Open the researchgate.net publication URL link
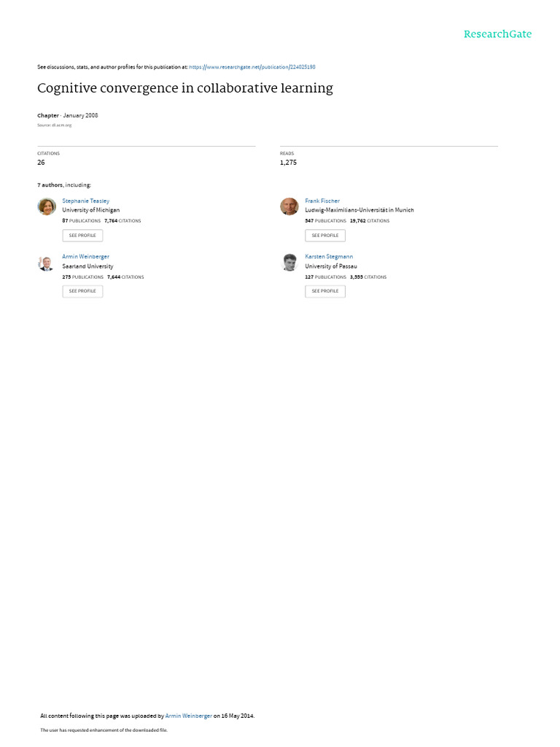560x747 pixels. [252, 67]
